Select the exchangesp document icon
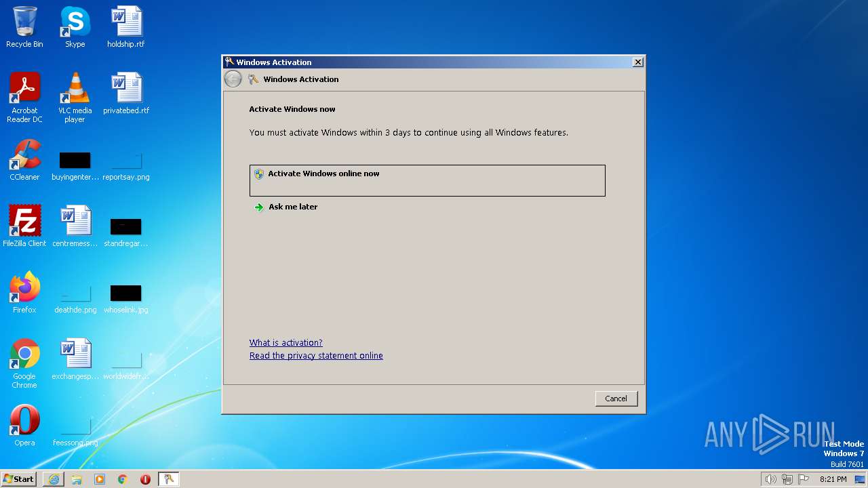Image resolution: width=868 pixels, height=488 pixels. 75,359
